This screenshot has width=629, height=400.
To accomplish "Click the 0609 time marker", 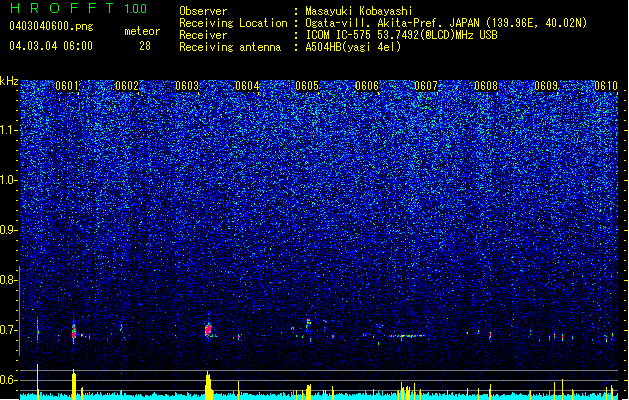I will (x=546, y=86).
